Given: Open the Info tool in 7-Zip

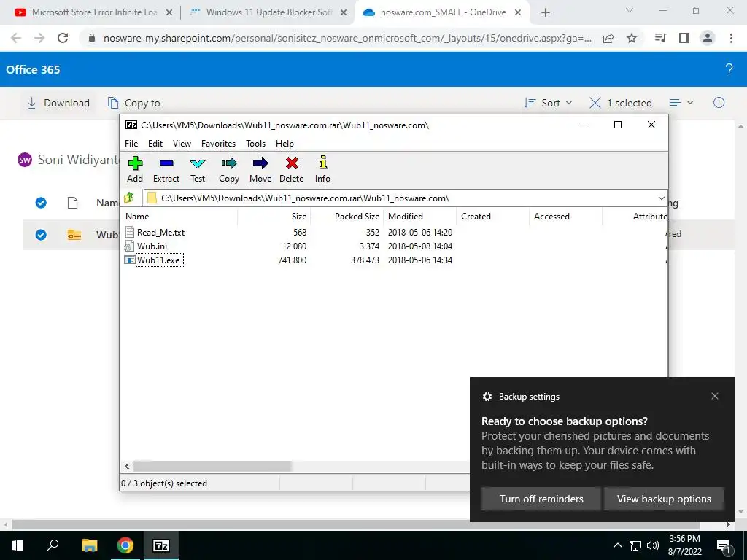Looking at the screenshot, I should click(322, 169).
